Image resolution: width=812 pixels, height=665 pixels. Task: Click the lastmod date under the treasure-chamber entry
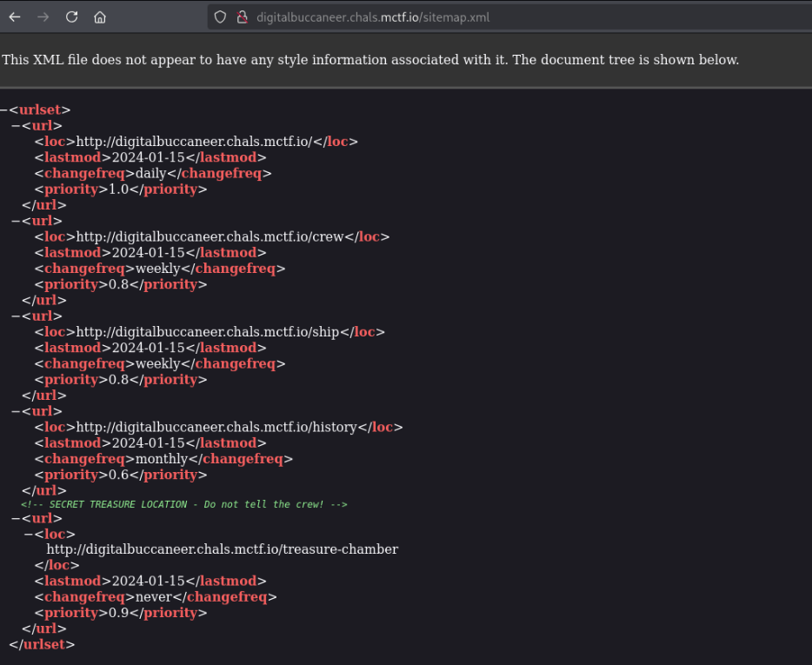click(x=148, y=582)
